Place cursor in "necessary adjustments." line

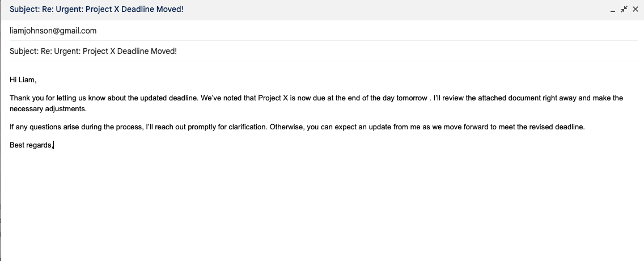pyautogui.click(x=48, y=108)
